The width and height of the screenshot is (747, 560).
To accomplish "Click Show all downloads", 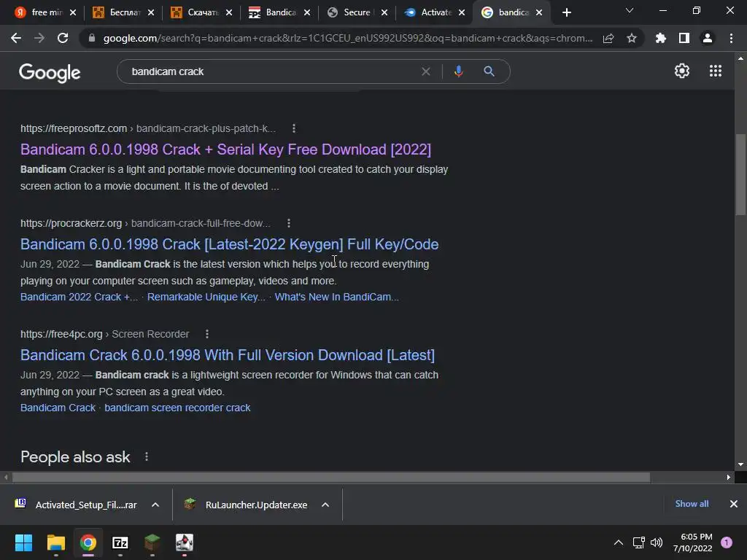I will (x=692, y=504).
